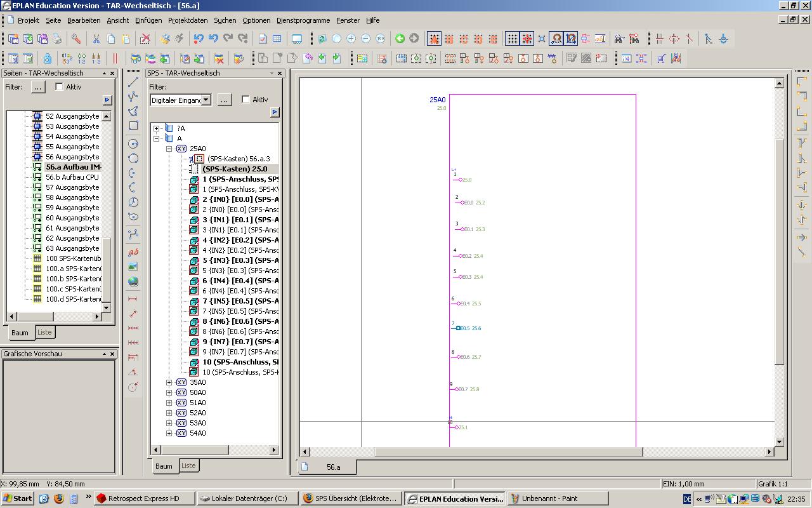
Task: Expand the ?A tree node
Action: 157,128
